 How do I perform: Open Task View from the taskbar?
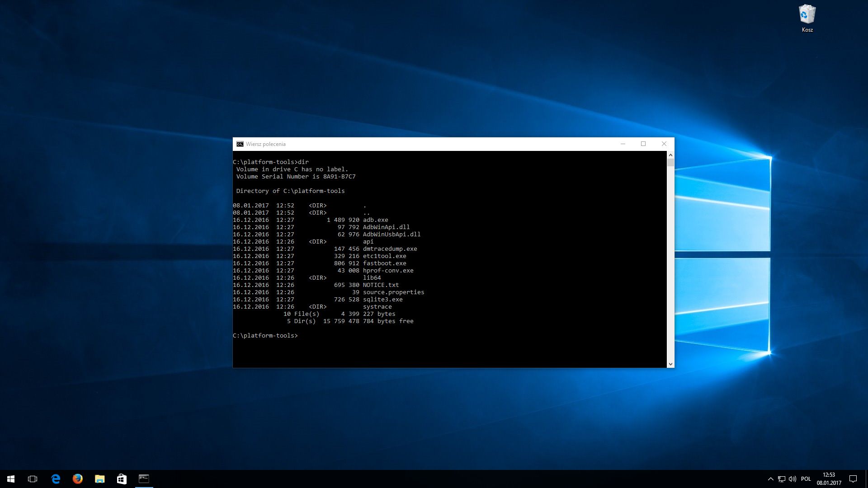tap(33, 479)
